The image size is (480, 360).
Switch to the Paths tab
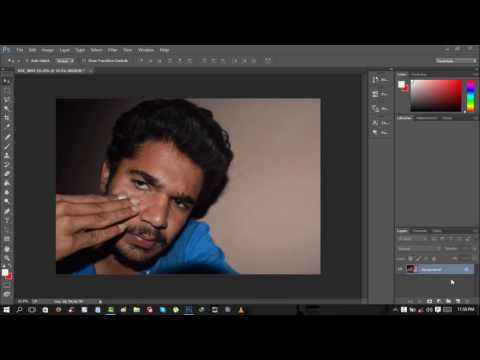[x=437, y=231]
